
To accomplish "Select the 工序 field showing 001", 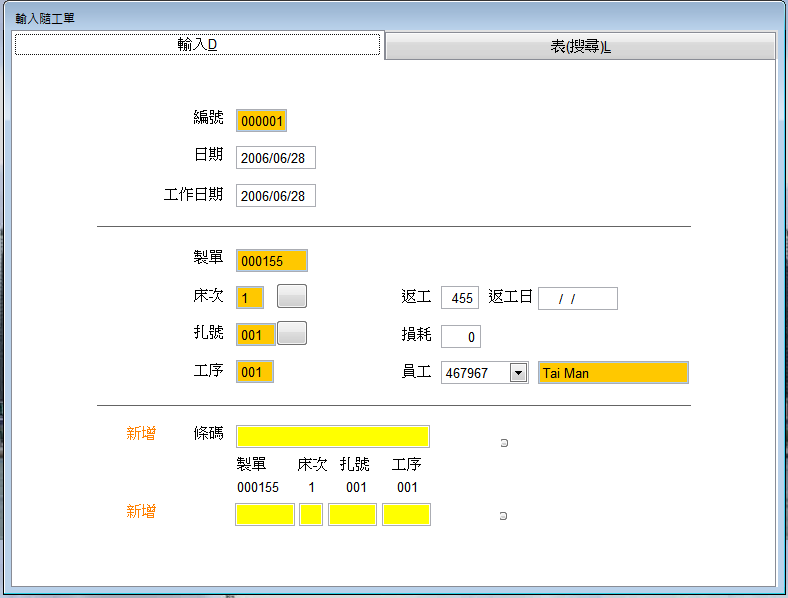I will coord(255,372).
